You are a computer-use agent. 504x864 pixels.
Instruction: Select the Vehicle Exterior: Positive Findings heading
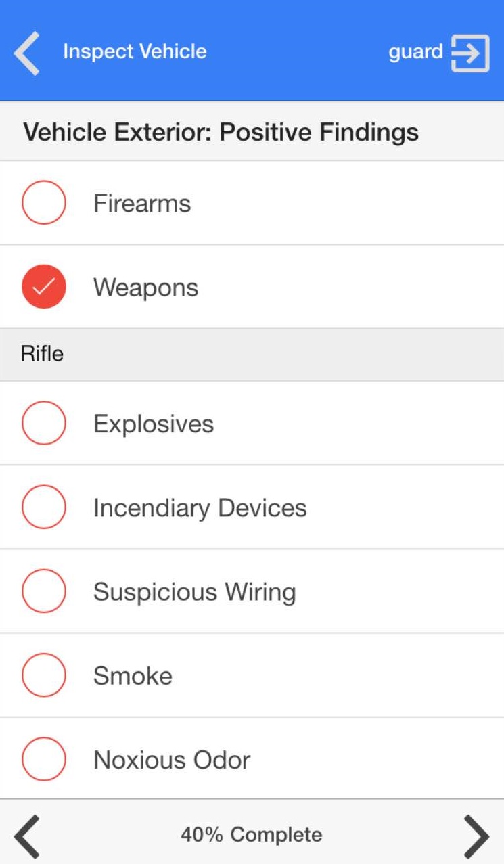point(221,132)
